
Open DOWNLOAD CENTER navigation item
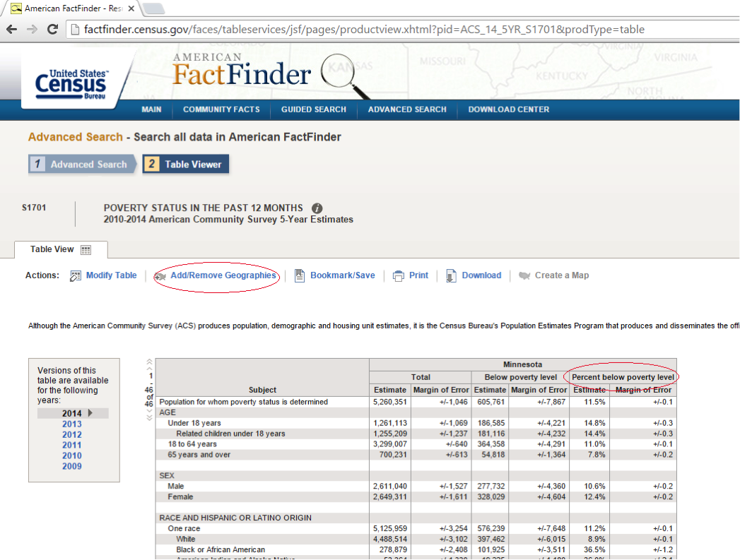pos(509,109)
